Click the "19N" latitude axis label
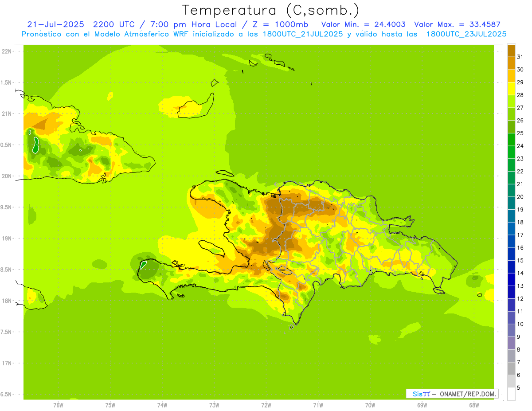 pos(7,239)
